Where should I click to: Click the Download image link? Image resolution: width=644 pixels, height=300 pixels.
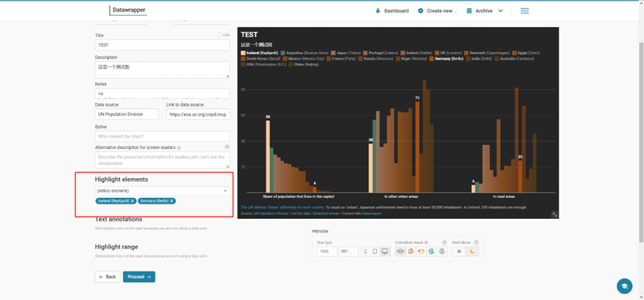325,214
